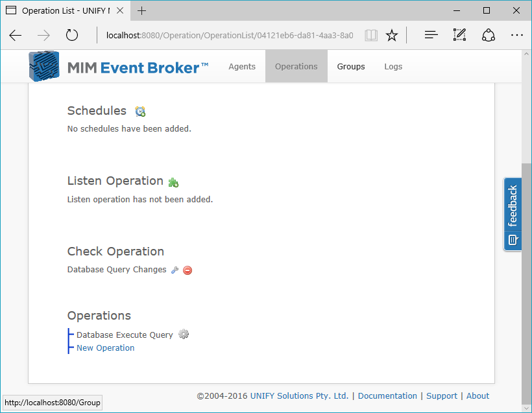This screenshot has height=413, width=532.
Task: Click the Listen Operation heading
Action: click(x=115, y=181)
